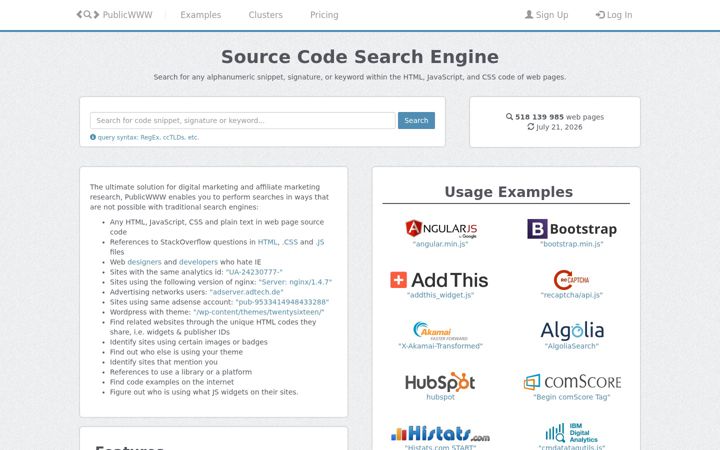
Task: Focus the code snippet search field
Action: [x=242, y=120]
